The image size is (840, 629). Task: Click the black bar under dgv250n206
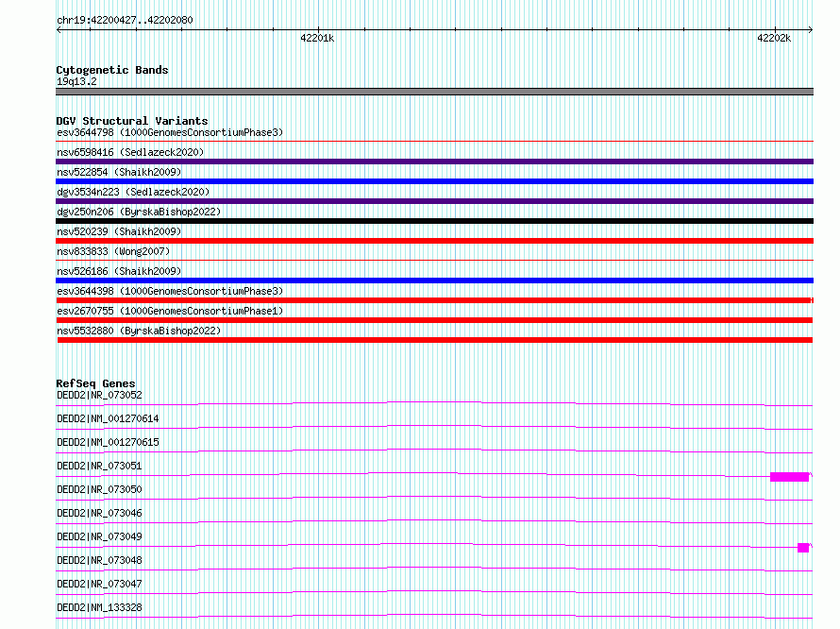pos(434,221)
